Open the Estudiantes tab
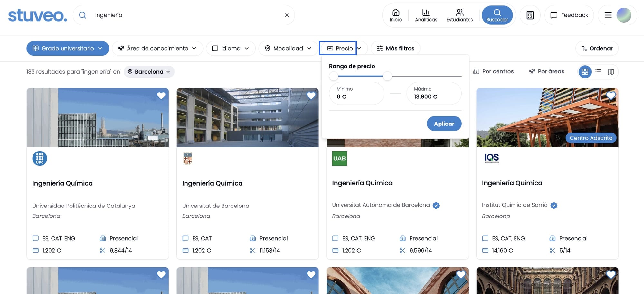 459,15
